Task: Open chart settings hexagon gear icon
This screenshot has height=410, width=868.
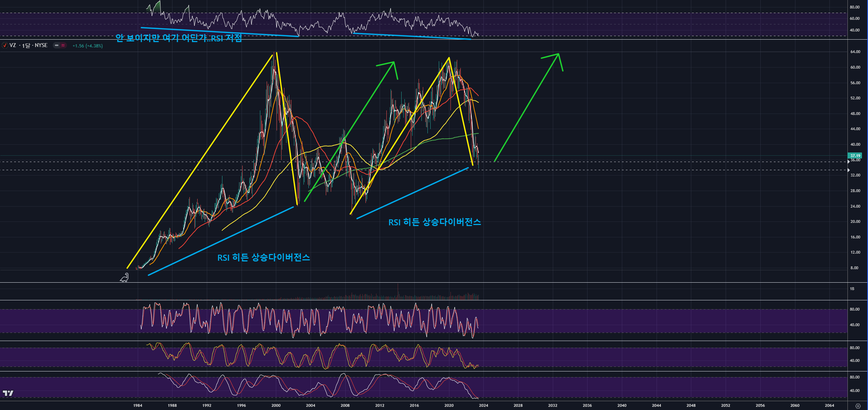Action: tap(858, 406)
